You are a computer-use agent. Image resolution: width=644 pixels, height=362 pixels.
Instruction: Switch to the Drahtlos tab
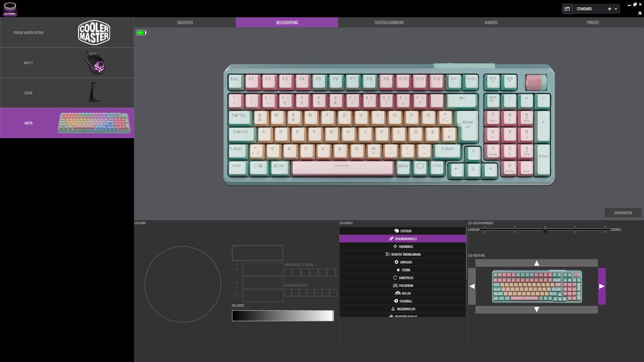click(185, 22)
